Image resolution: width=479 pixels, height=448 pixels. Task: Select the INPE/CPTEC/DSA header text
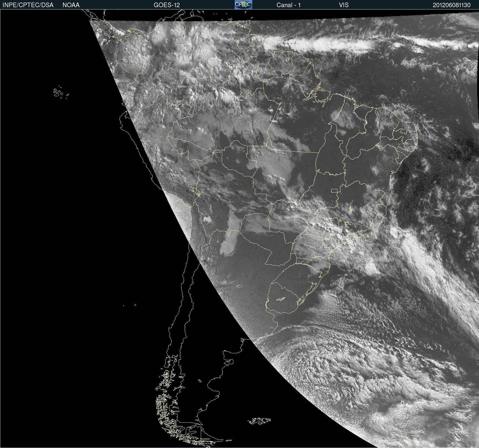point(28,5)
